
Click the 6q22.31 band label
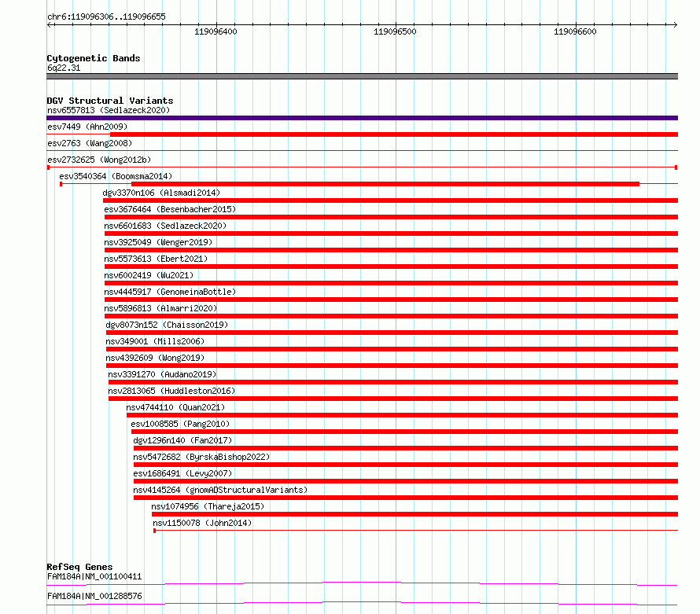tap(64, 68)
